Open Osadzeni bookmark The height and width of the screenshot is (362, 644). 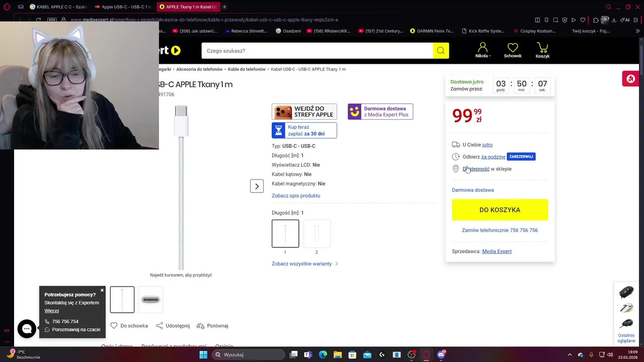(288, 31)
